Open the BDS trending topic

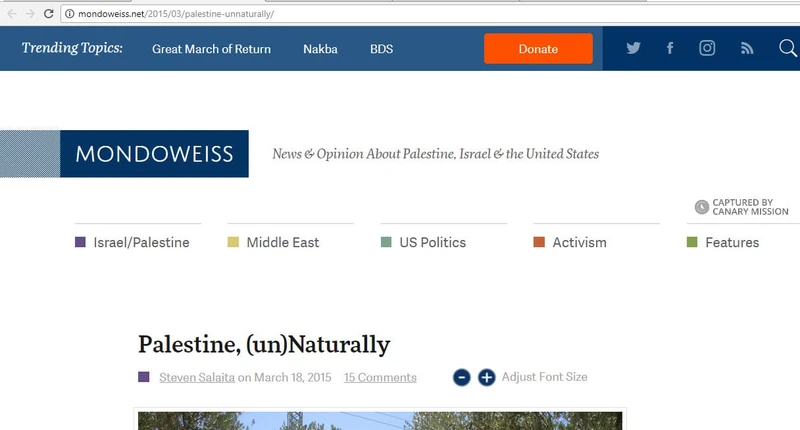click(x=382, y=49)
